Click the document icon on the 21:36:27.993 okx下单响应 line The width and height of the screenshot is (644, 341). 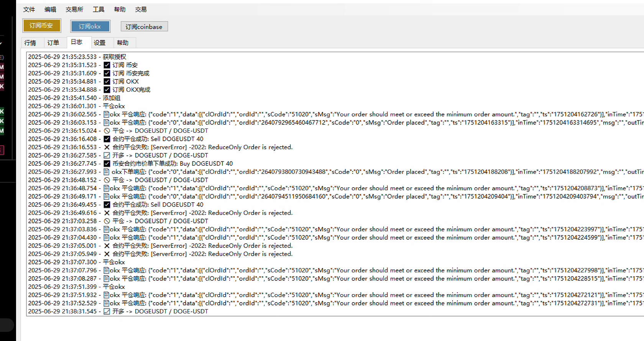click(106, 172)
